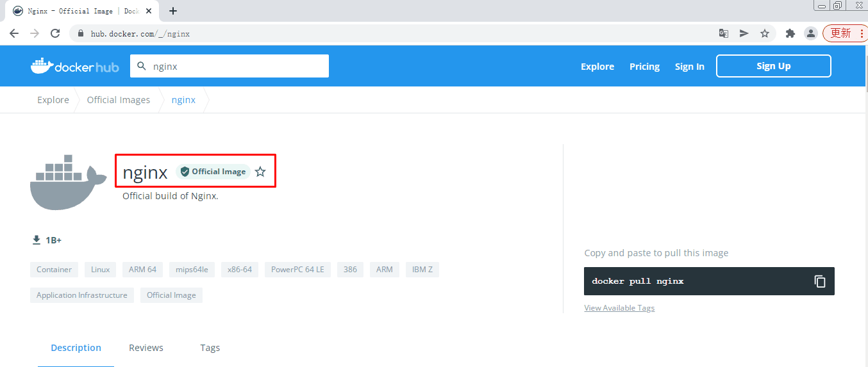Open the translate page icon
This screenshot has width=868, height=367.
pyautogui.click(x=723, y=33)
